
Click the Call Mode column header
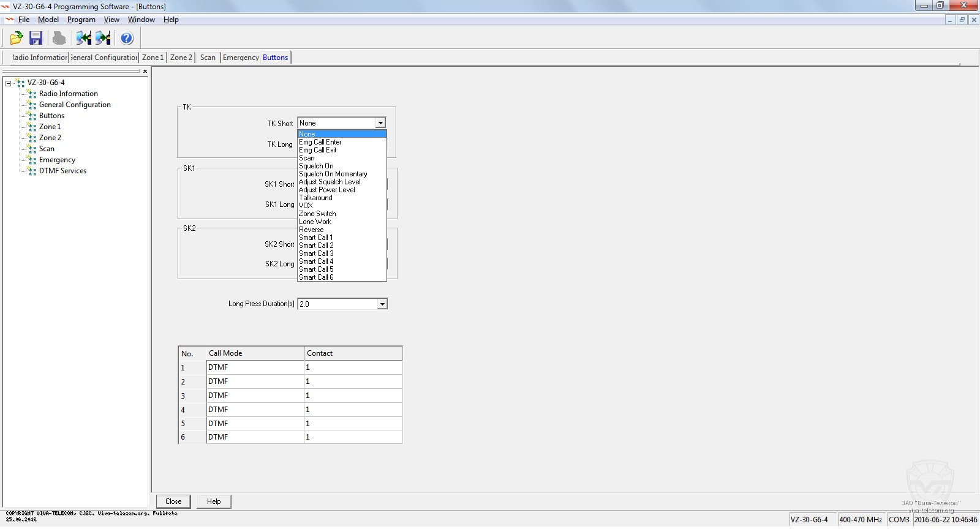click(255, 353)
